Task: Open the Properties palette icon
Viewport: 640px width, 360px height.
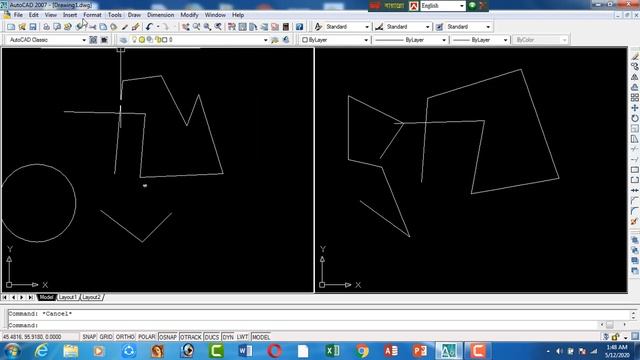Action: point(232,27)
